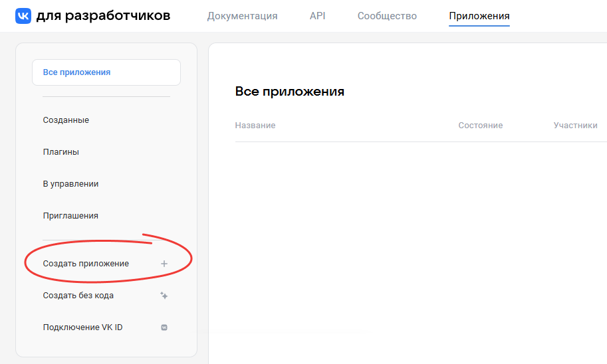Select Все приложения in the sidebar

(76, 72)
